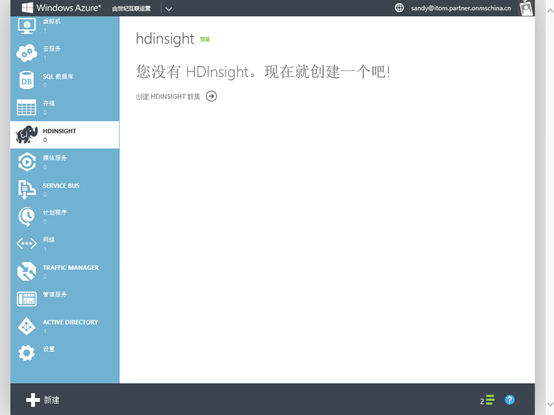Click the arrow circle to create cluster
The width and height of the screenshot is (554, 415).
[x=211, y=96]
